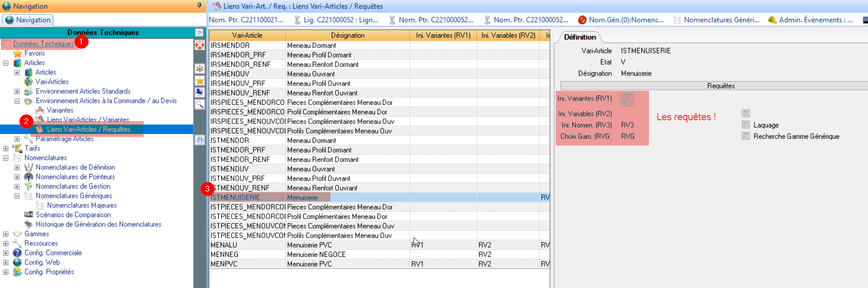This screenshot has width=868, height=288.
Task: Click the Z1 icon in the side toolbar
Action: point(200,140)
